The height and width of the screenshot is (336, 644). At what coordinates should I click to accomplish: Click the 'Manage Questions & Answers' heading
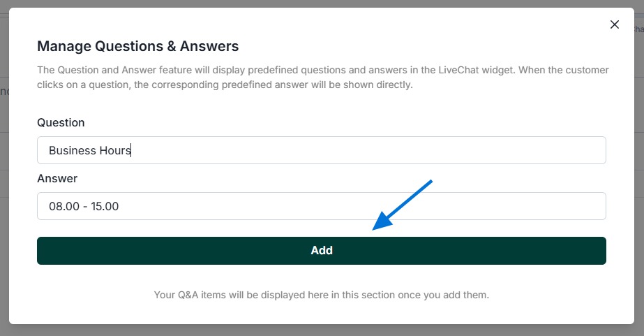137,46
